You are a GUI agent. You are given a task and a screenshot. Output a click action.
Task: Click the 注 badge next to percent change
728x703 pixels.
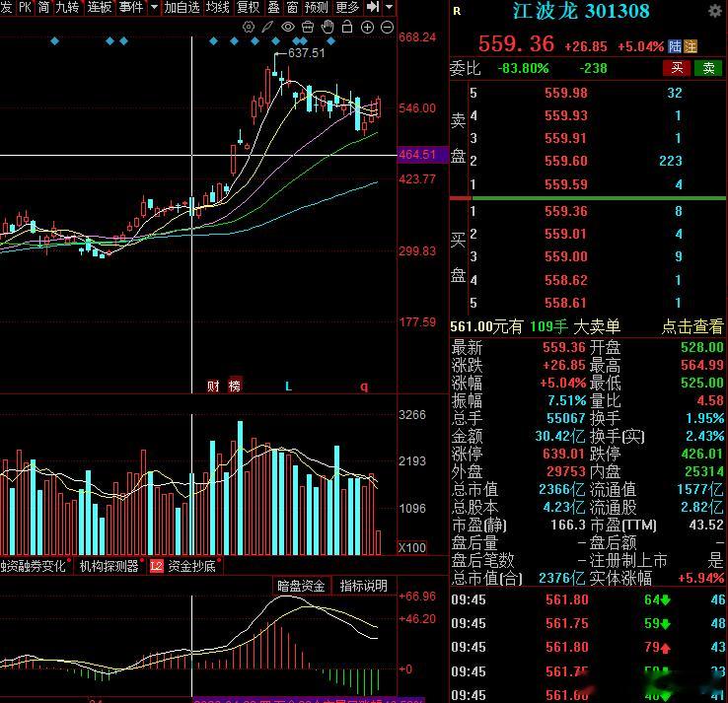coord(690,46)
